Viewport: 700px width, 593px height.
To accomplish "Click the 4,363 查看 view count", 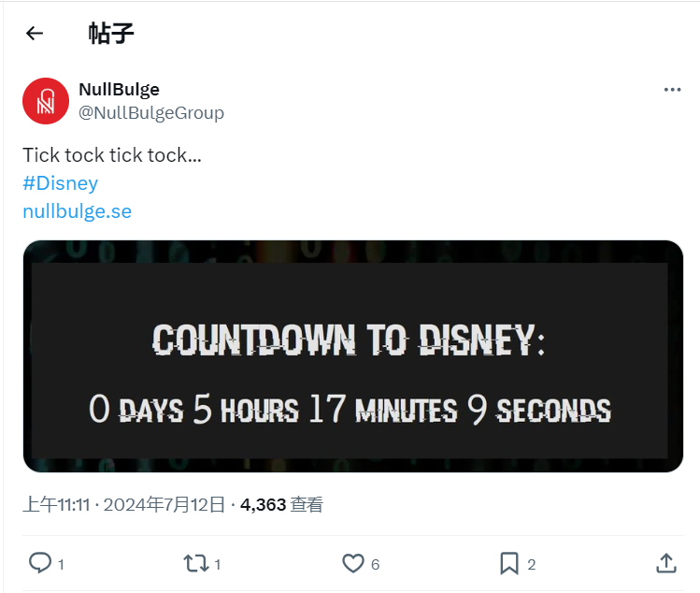I will [281, 505].
